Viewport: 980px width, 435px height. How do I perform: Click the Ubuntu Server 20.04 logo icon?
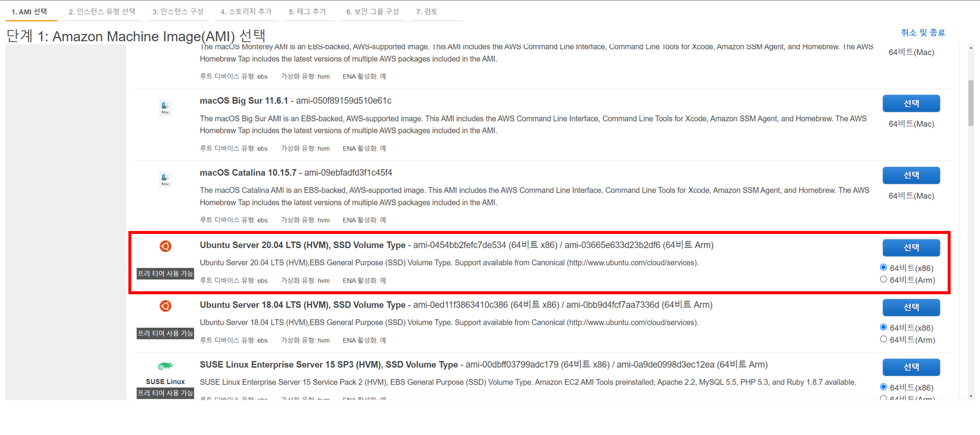pos(165,246)
